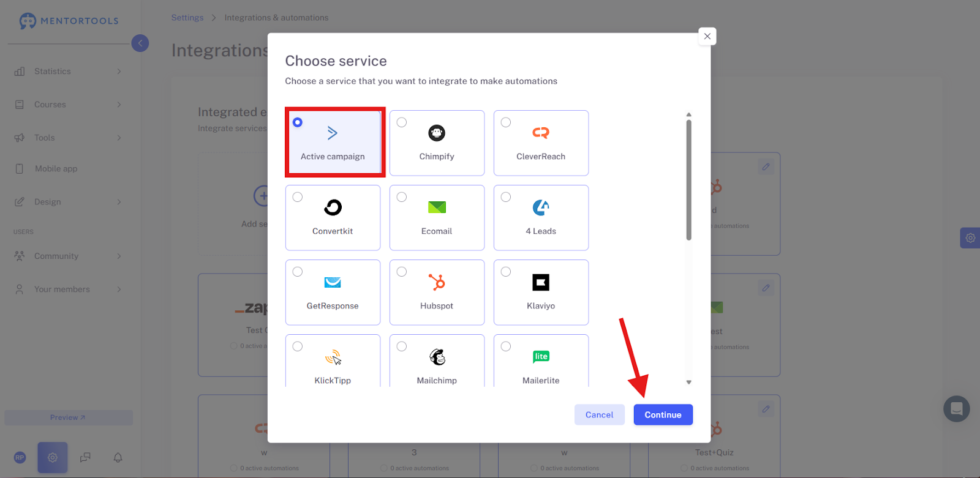The image size is (980, 478).
Task: Click the Chimpify monkey logo
Action: [437, 133]
